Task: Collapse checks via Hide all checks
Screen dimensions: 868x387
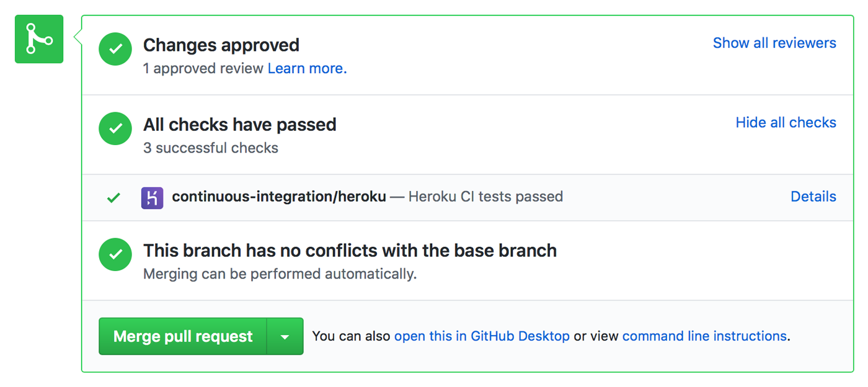Action: click(786, 123)
